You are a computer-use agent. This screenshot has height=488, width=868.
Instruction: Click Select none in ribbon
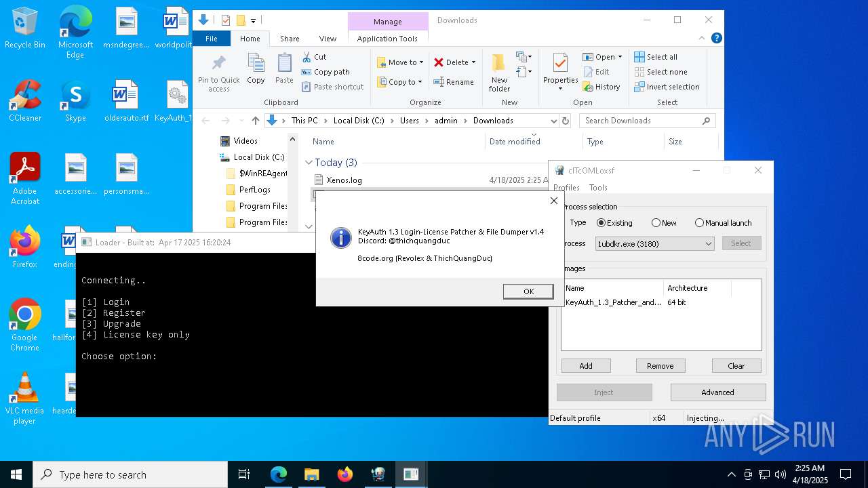[x=660, y=72]
